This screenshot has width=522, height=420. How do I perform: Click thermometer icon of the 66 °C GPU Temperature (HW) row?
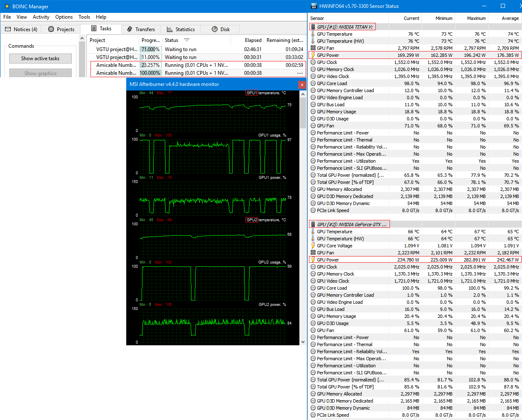point(313,239)
